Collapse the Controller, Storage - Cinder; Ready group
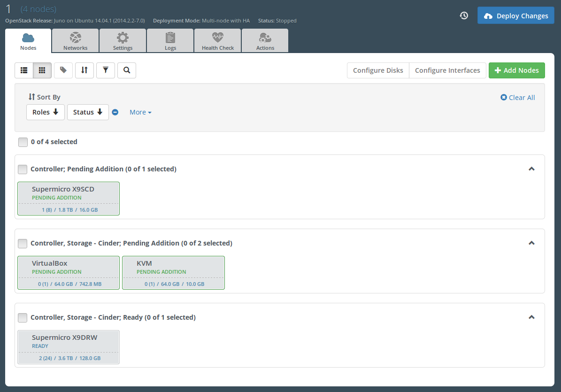The width and height of the screenshot is (561, 392). coord(531,317)
